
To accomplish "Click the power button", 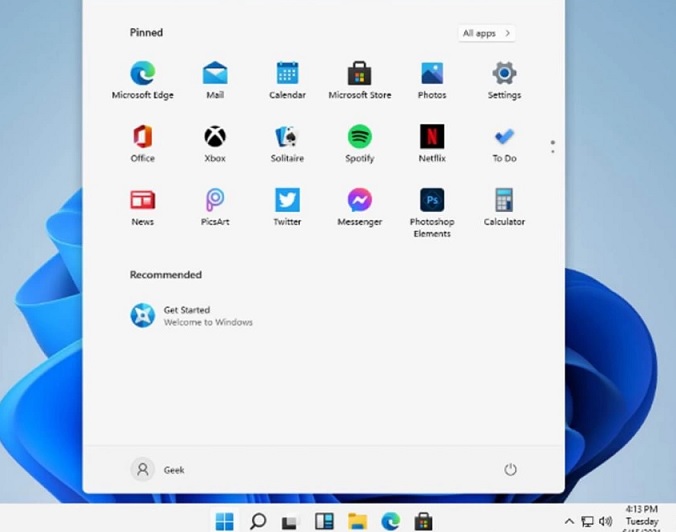I will tap(510, 469).
